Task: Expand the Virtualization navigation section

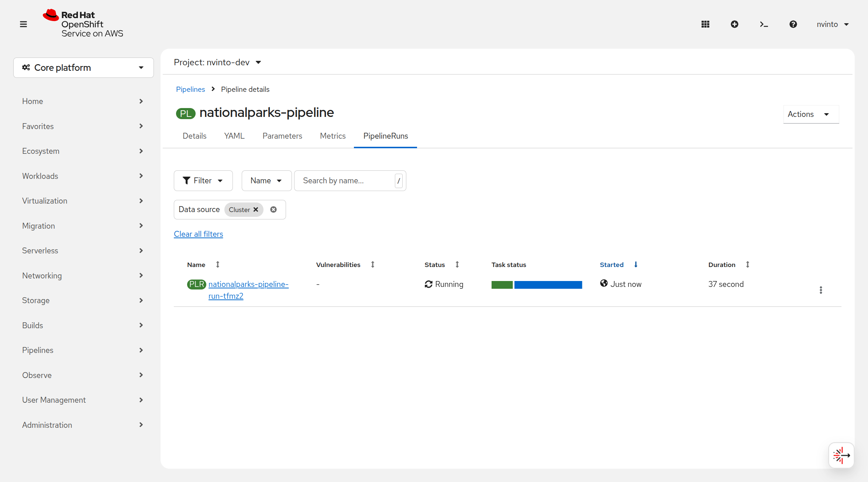Action: 83,201
